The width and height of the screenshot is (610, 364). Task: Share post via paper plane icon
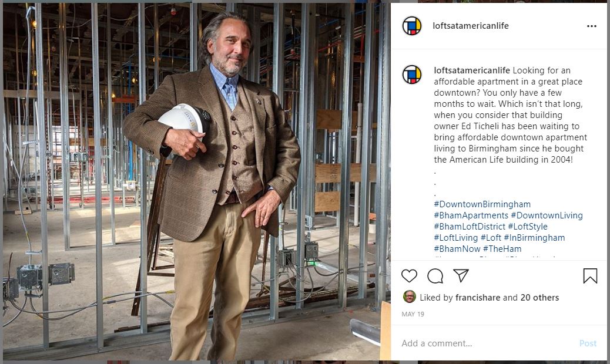(461, 275)
